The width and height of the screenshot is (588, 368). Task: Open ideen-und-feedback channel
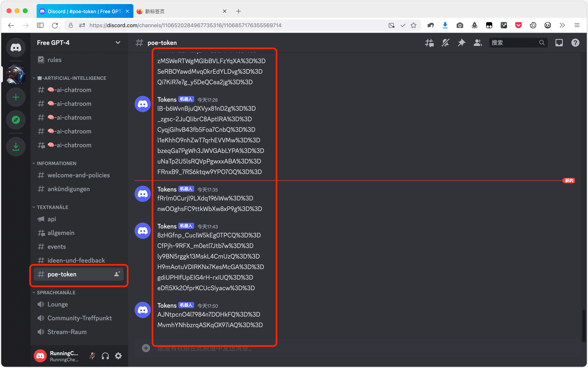79,260
